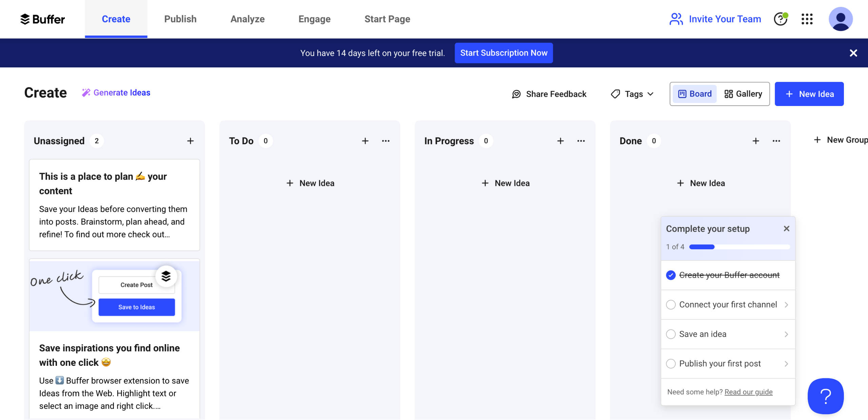868x420 pixels.
Task: Open Read our guide link
Action: pos(748,392)
